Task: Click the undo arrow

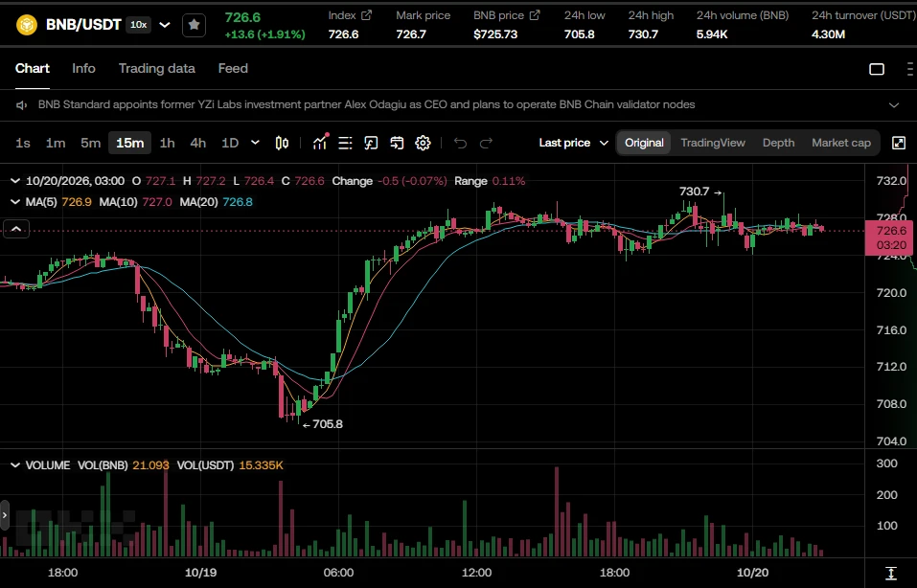Action: [x=460, y=143]
